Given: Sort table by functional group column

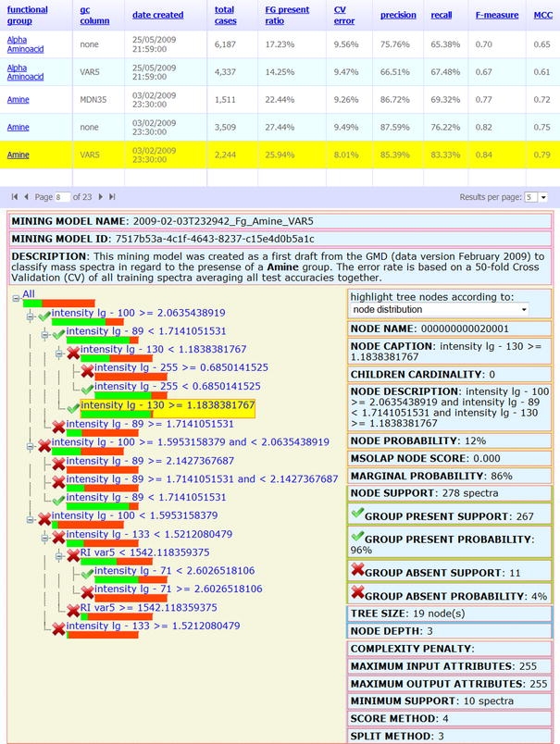Looking at the screenshot, I should (x=28, y=15).
